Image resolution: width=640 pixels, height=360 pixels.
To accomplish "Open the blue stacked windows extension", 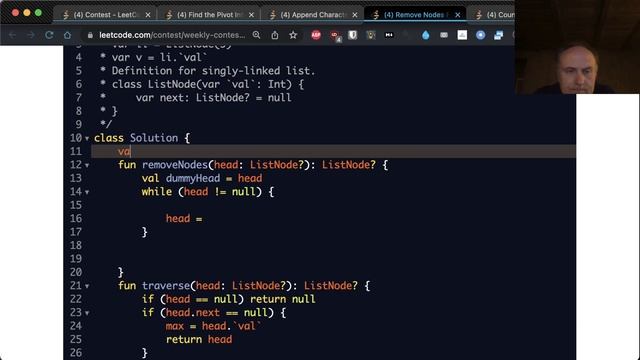I will tap(498, 35).
